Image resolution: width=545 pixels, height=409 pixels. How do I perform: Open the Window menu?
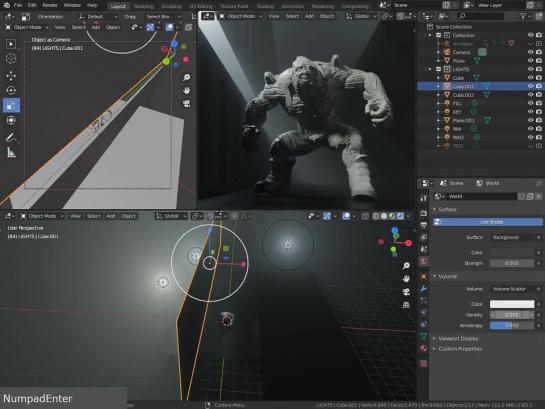click(x=72, y=5)
